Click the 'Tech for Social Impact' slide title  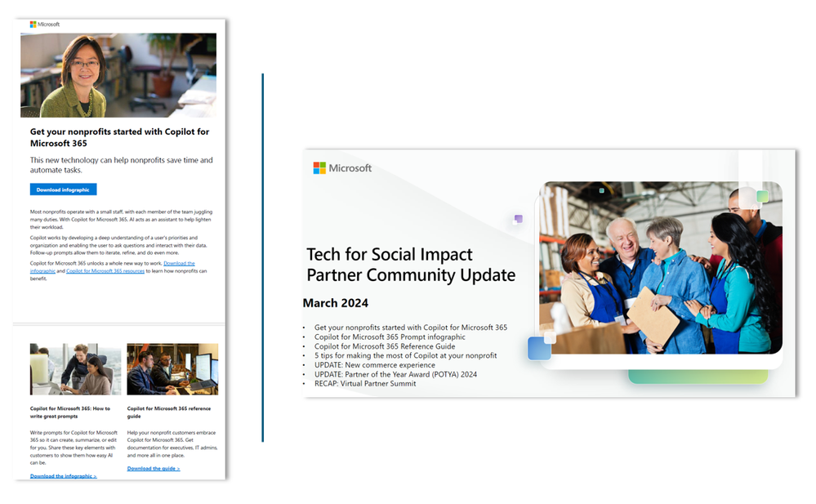click(x=411, y=265)
